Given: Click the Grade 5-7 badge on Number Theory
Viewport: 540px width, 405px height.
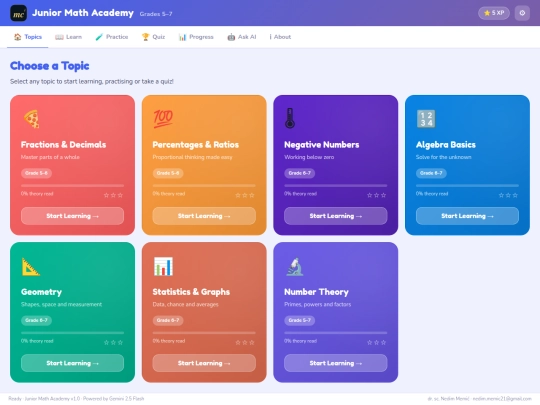Looking at the screenshot, I should tap(299, 320).
